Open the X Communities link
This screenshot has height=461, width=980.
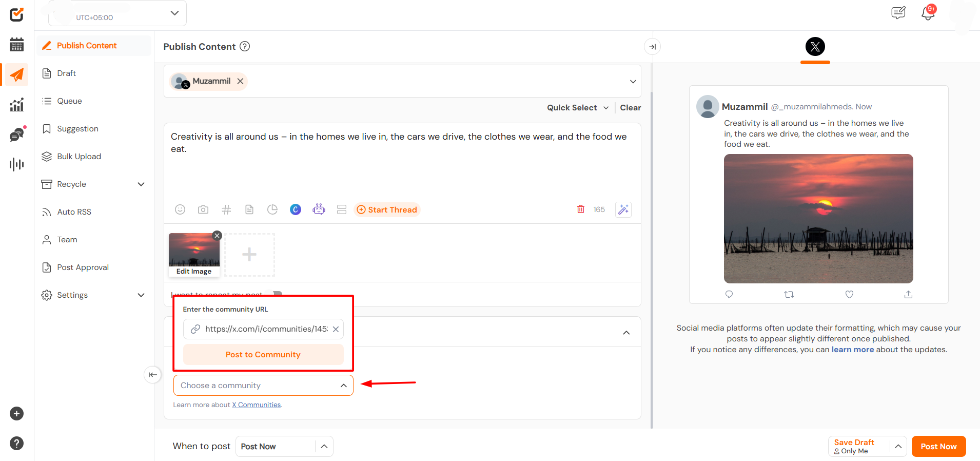click(x=257, y=405)
